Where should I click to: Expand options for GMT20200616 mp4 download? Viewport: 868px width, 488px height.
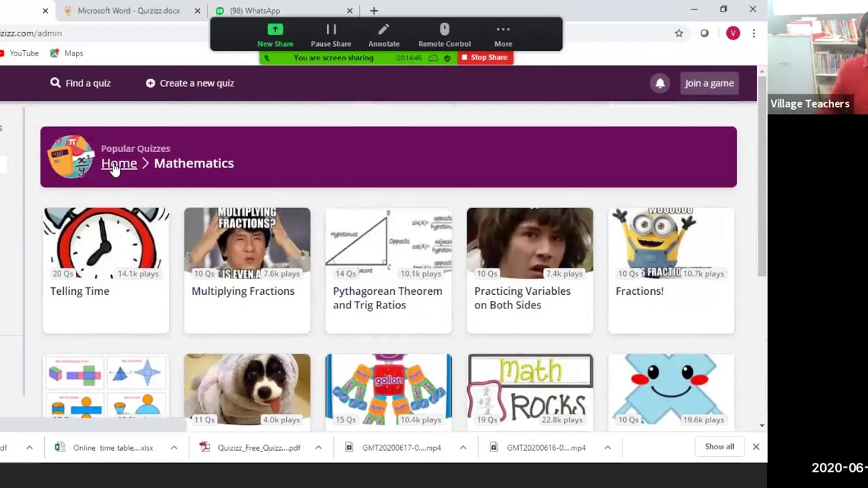(x=607, y=447)
